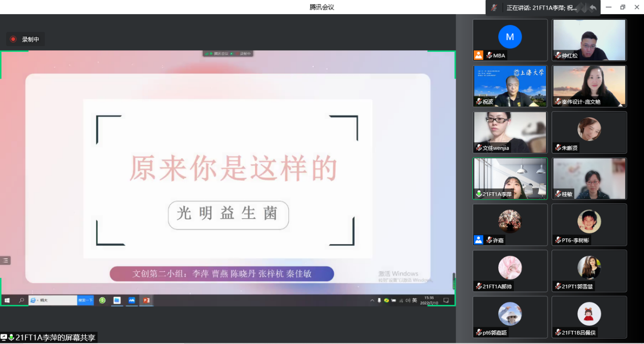This screenshot has height=344, width=644.
Task: Click the muted mic icon beside 秦伟设计-庞文艳
Action: (558, 101)
